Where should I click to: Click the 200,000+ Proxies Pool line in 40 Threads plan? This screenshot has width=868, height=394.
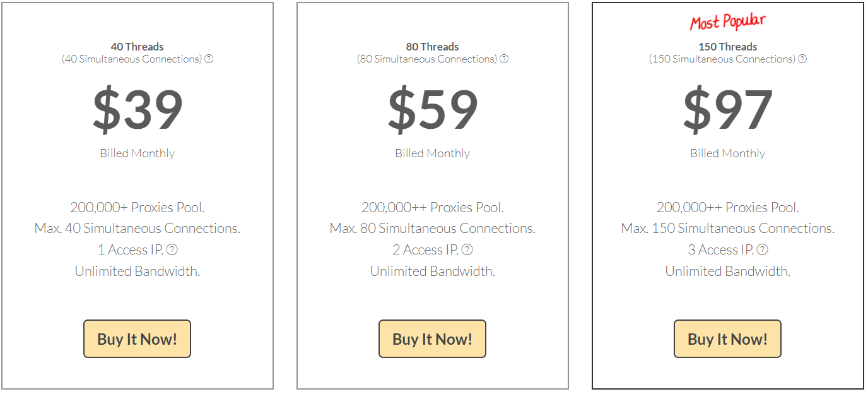pyautogui.click(x=138, y=208)
